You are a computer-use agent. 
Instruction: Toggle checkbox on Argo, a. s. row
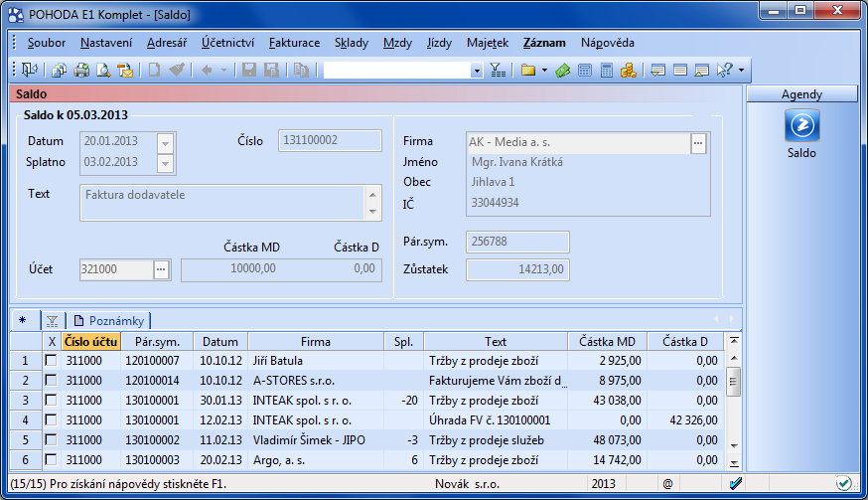point(51,459)
